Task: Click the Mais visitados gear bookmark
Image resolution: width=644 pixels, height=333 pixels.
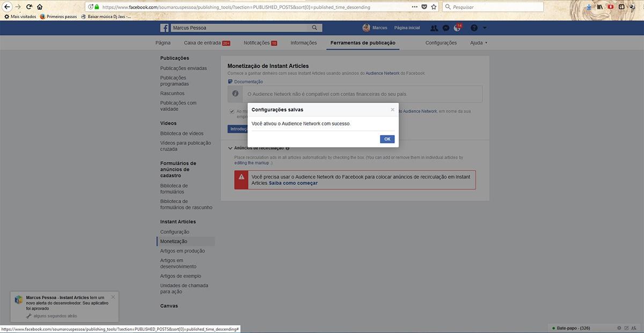Action: (20, 17)
